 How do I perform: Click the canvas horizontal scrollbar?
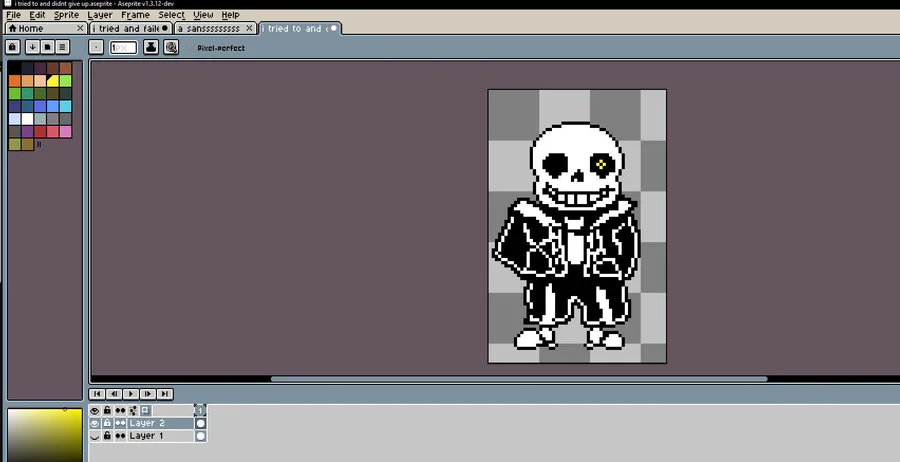pos(519,379)
